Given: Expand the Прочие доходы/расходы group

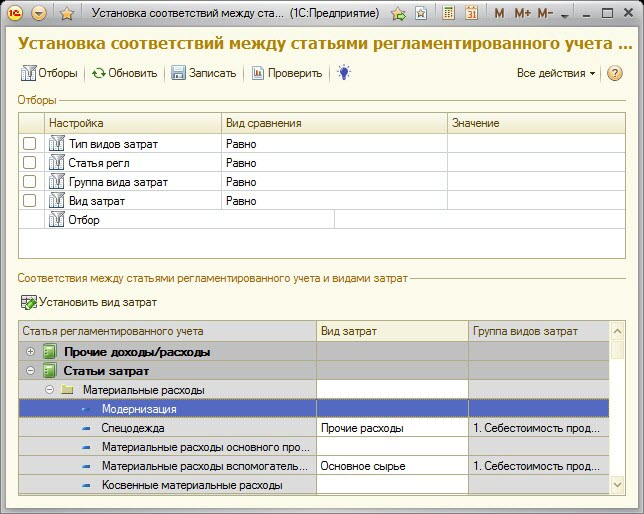Looking at the screenshot, I should [30, 352].
